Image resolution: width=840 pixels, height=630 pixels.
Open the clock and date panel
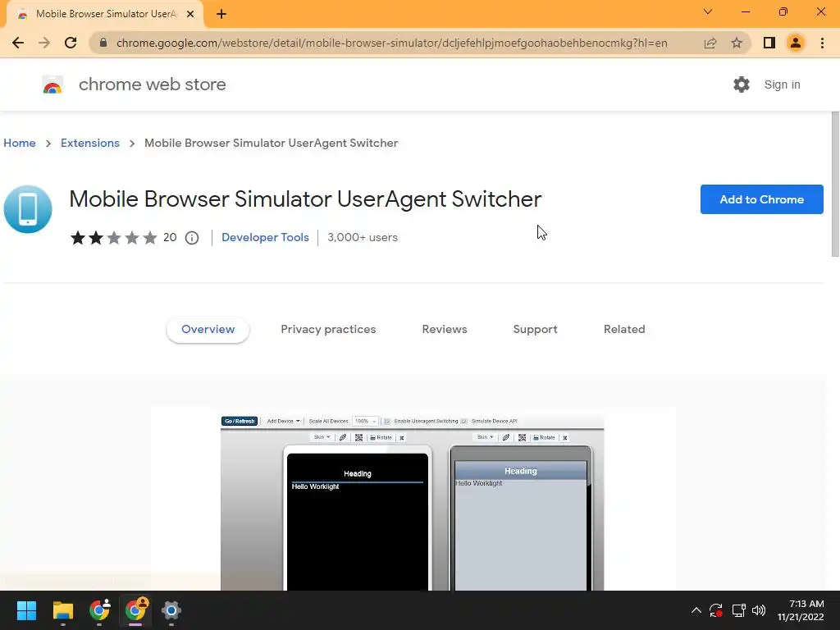click(801, 610)
